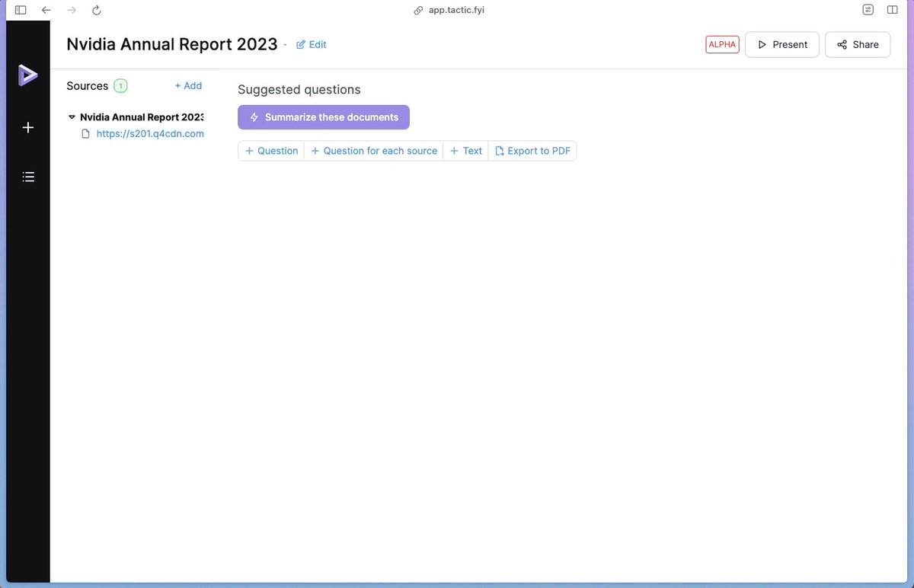Click the Summarize these documents button
The width and height of the screenshot is (914, 588).
324,117
